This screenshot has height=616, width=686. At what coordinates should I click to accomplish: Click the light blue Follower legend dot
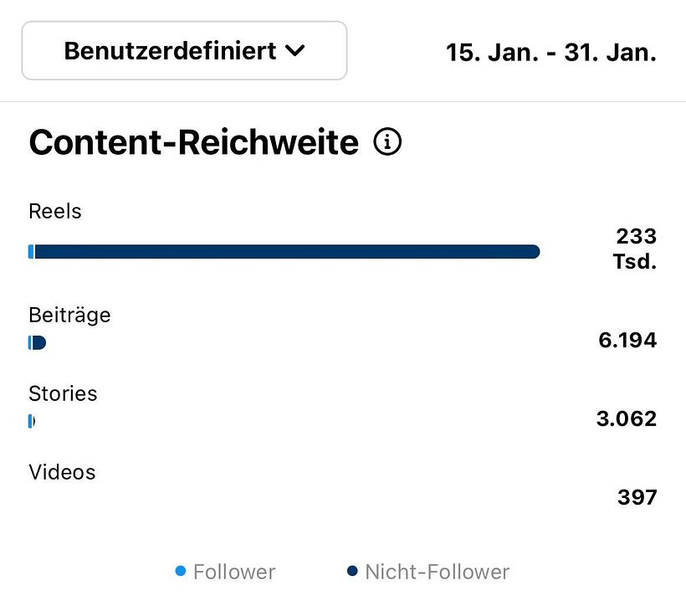181,572
